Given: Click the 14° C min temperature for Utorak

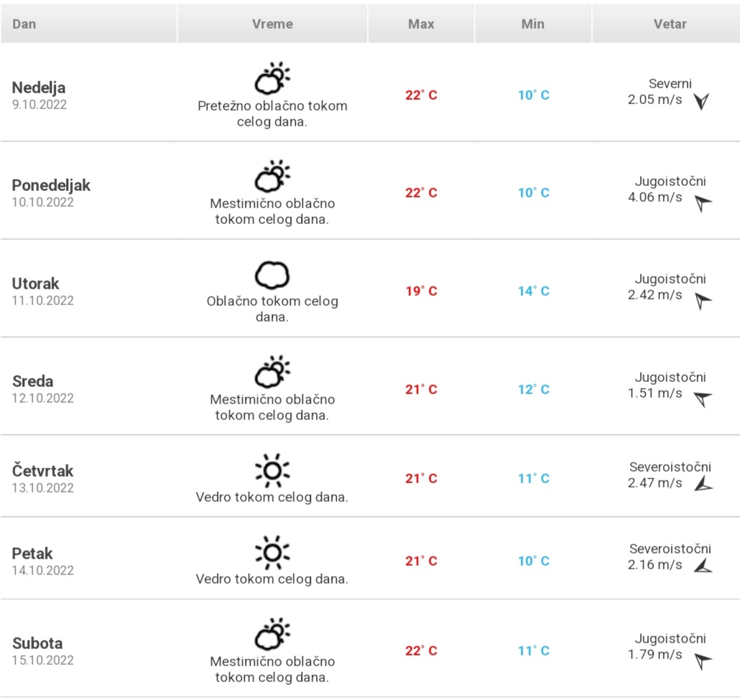Looking at the screenshot, I should pyautogui.click(x=534, y=291).
